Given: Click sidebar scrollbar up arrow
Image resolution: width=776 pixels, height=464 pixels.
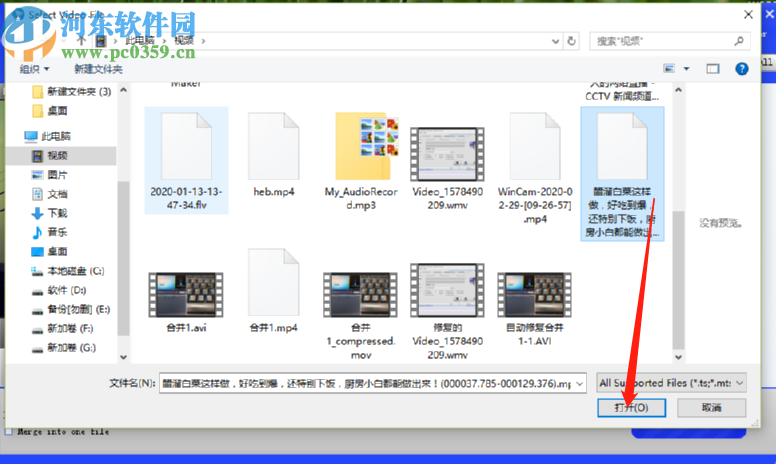Looking at the screenshot, I should pos(124,90).
